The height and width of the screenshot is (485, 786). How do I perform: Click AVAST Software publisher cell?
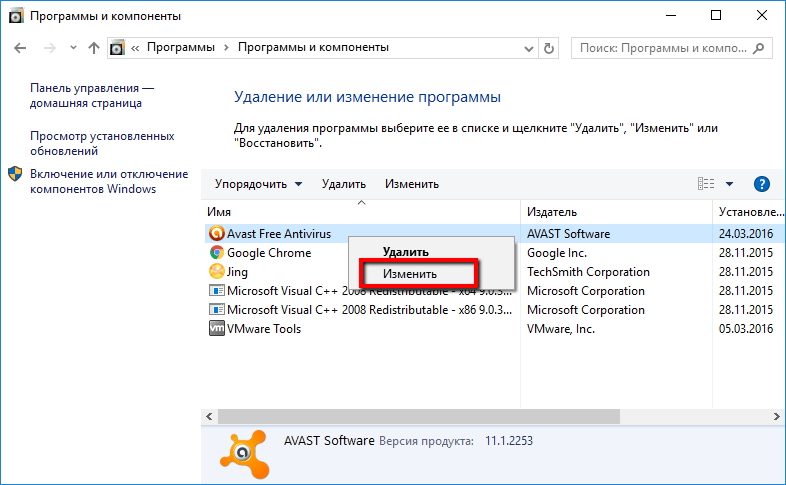568,233
